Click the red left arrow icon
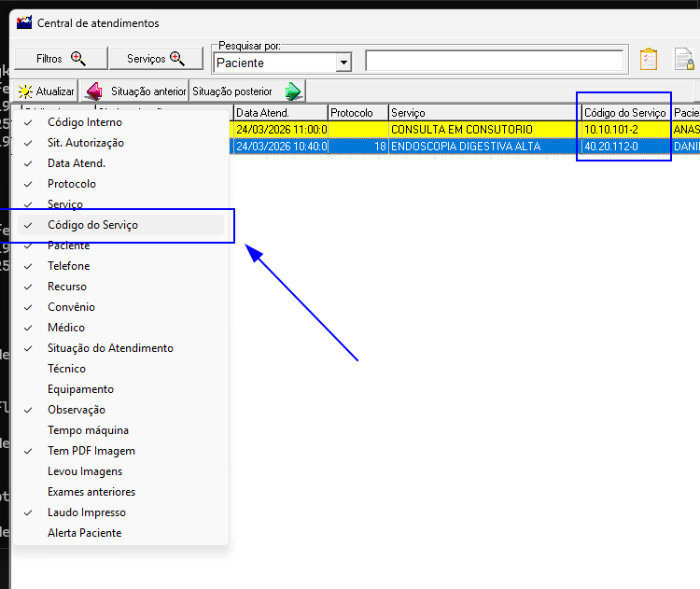The image size is (700, 589). click(x=93, y=91)
